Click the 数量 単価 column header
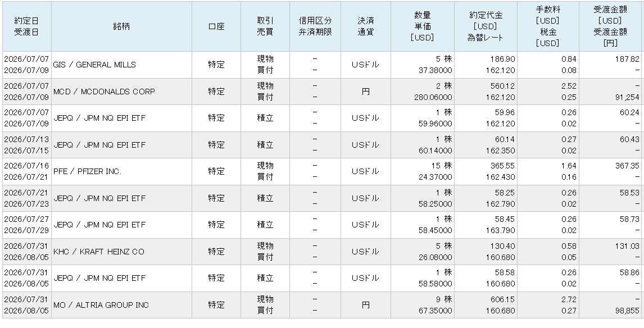Image resolution: width=644 pixels, height=328 pixels. point(422,26)
